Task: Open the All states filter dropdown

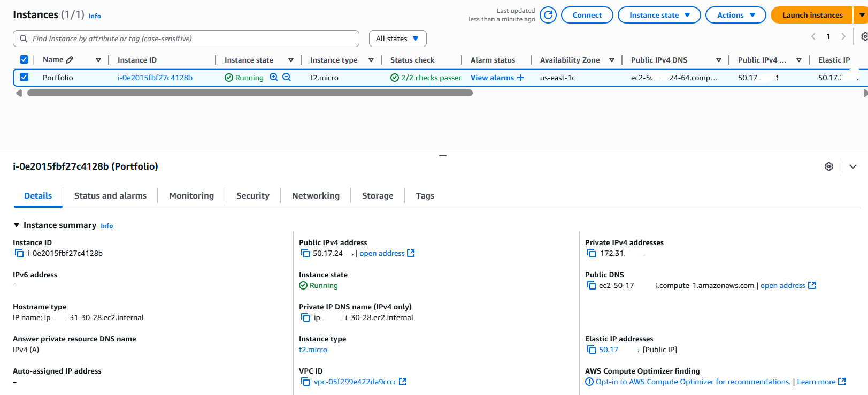Action: (398, 39)
